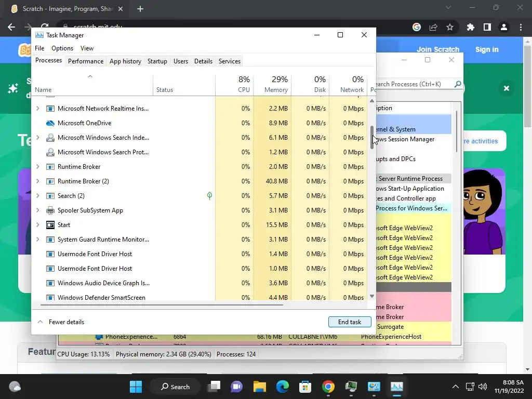The image size is (532, 399).
Task: Expand the Start process row
Action: [x=37, y=225]
